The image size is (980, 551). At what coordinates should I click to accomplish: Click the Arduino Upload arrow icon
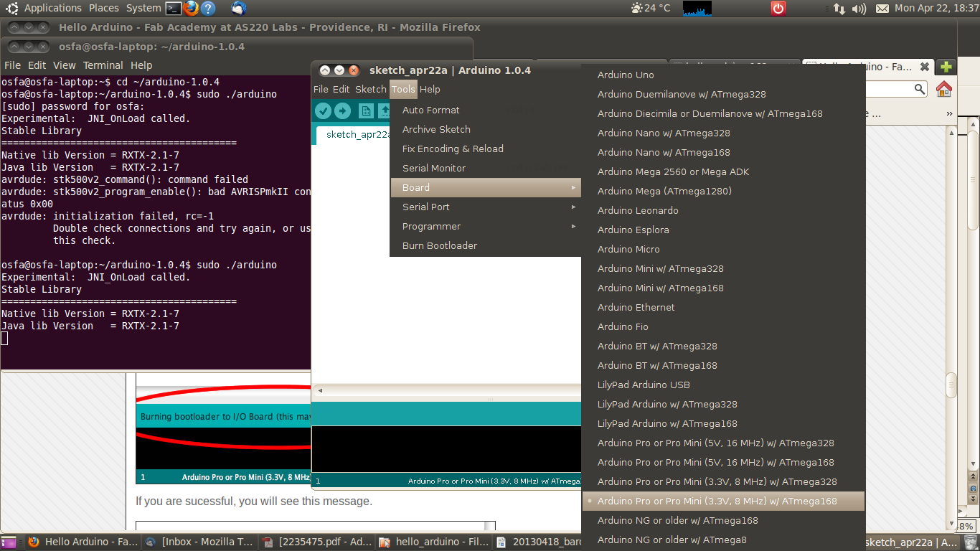click(x=342, y=110)
